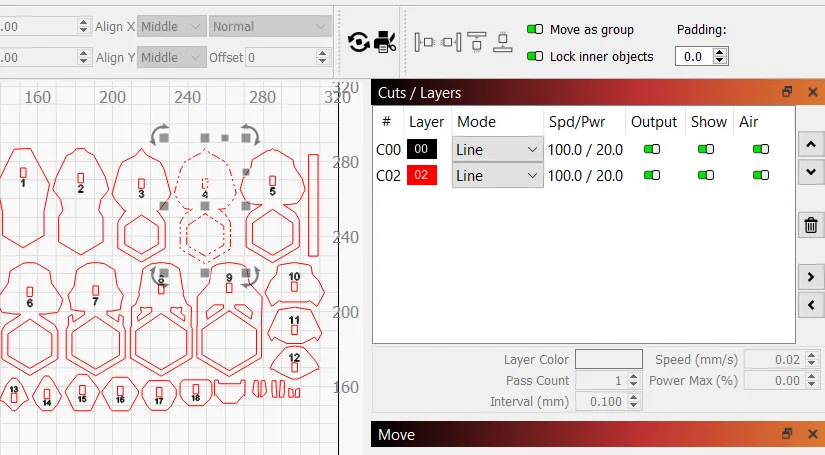Viewport: 825px width, 455px height.
Task: Toggle Lock inner objects switch
Action: pos(535,56)
